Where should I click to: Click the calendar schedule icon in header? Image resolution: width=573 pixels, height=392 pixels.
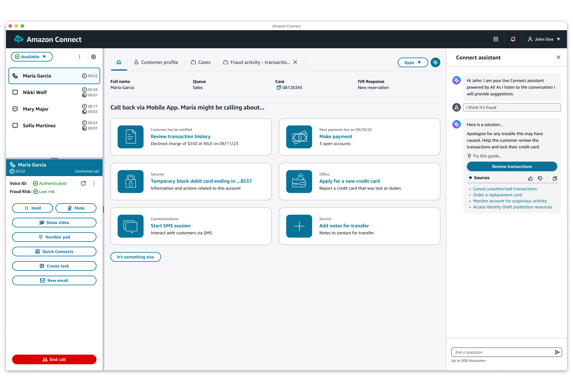tap(496, 39)
